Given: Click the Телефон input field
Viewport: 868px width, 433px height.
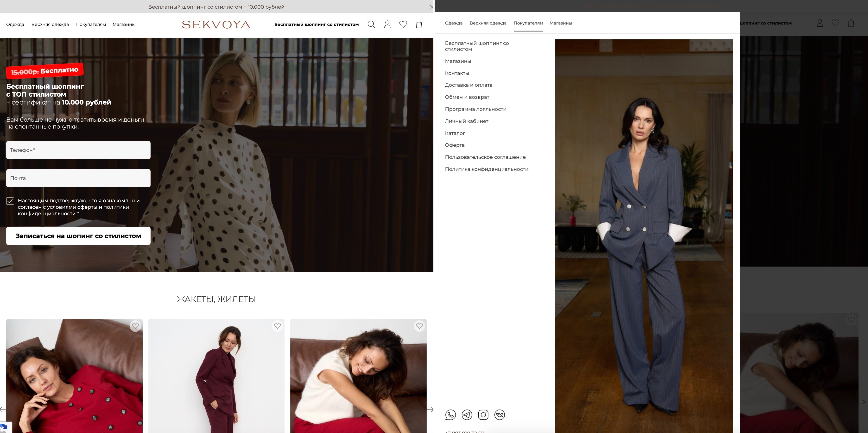Looking at the screenshot, I should point(78,150).
